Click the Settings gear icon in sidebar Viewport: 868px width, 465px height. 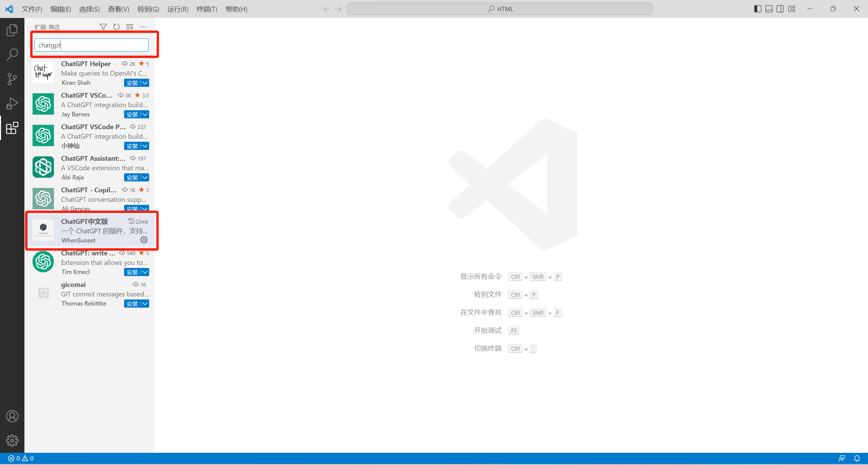[x=13, y=440]
